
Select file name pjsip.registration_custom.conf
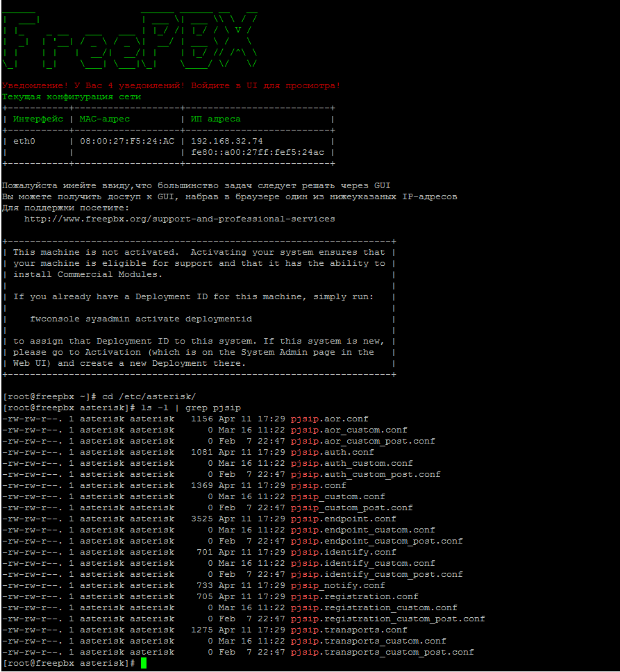(x=374, y=609)
